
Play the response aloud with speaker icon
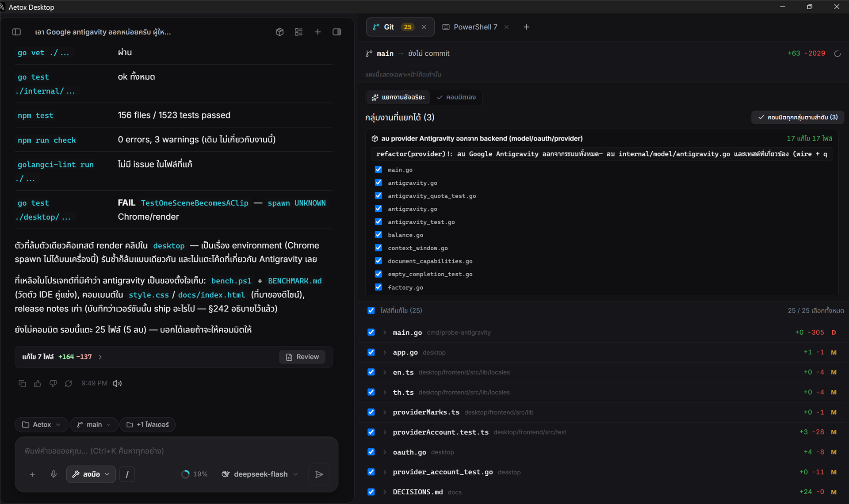tap(117, 383)
